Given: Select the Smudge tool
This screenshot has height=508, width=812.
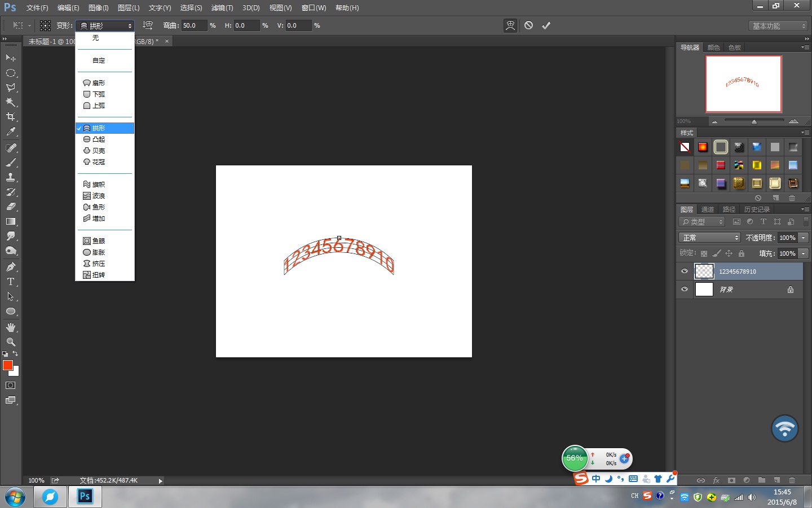Looking at the screenshot, I should point(11,236).
